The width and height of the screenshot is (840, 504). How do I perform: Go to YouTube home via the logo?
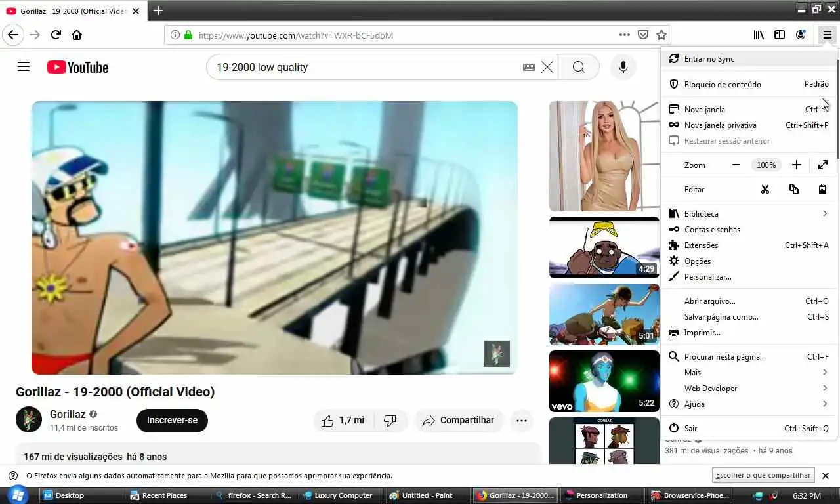tap(77, 67)
